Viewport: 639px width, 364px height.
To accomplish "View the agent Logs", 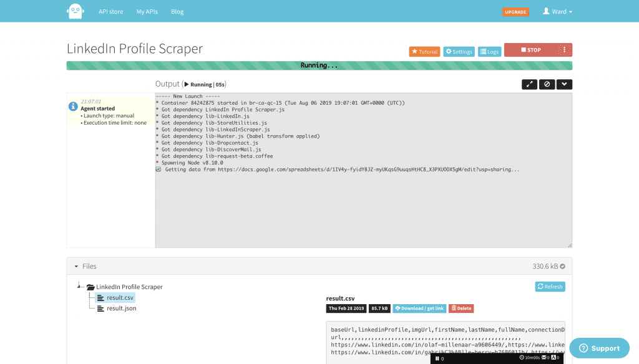I will 489,52.
